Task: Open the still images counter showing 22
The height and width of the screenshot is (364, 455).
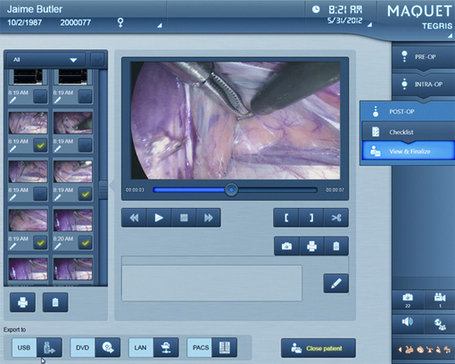Action: coord(408,300)
